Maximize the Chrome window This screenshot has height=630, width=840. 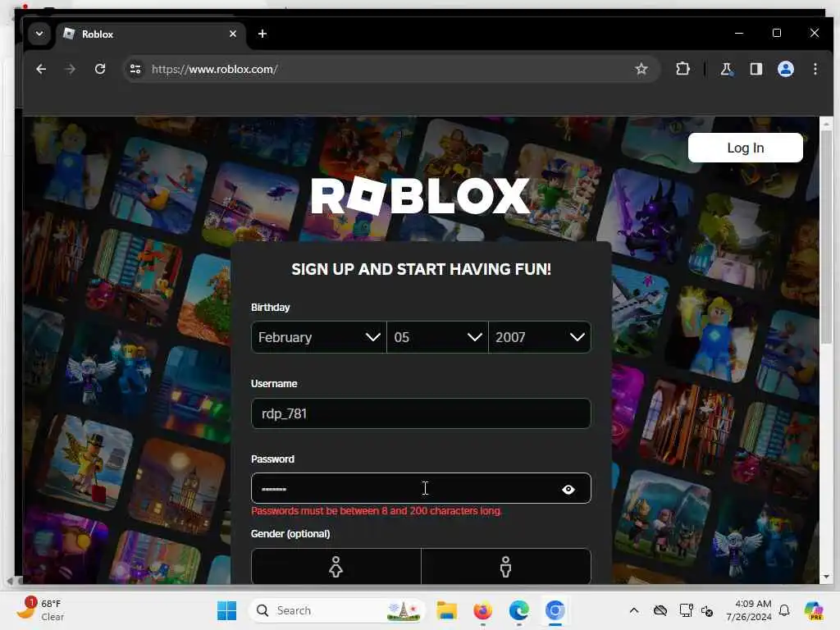pyautogui.click(x=777, y=33)
